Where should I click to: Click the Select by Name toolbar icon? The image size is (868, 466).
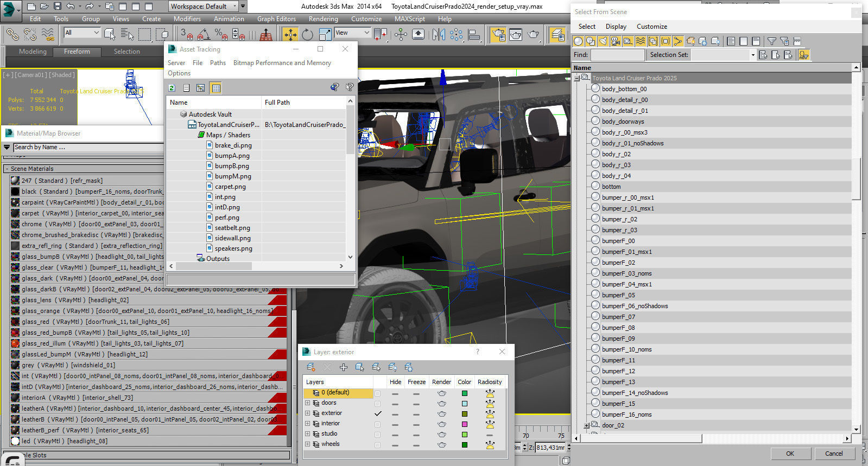tap(127, 35)
